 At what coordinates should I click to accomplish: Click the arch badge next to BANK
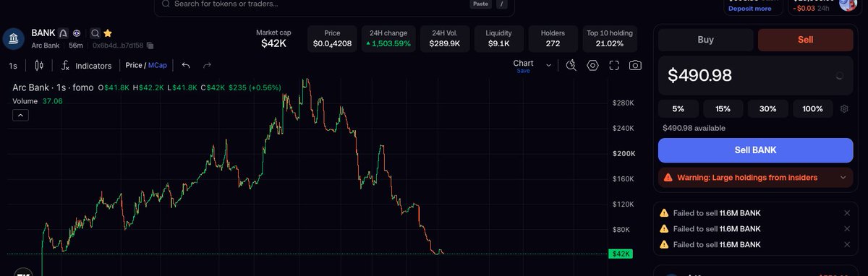pyautogui.click(x=64, y=33)
